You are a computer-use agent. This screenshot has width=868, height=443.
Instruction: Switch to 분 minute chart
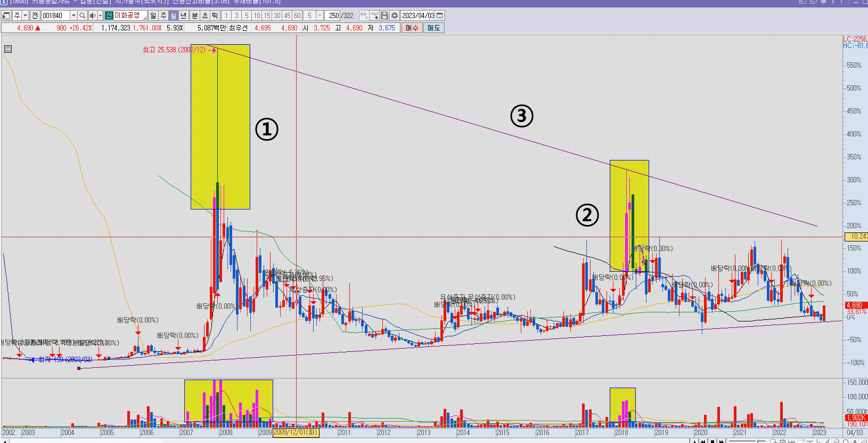click(x=195, y=15)
